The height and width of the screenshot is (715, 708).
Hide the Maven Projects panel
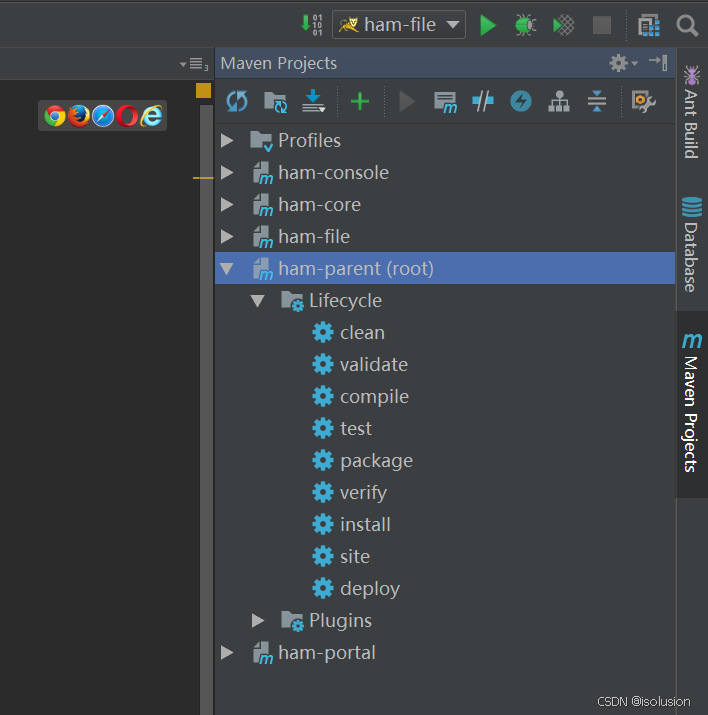tap(658, 62)
